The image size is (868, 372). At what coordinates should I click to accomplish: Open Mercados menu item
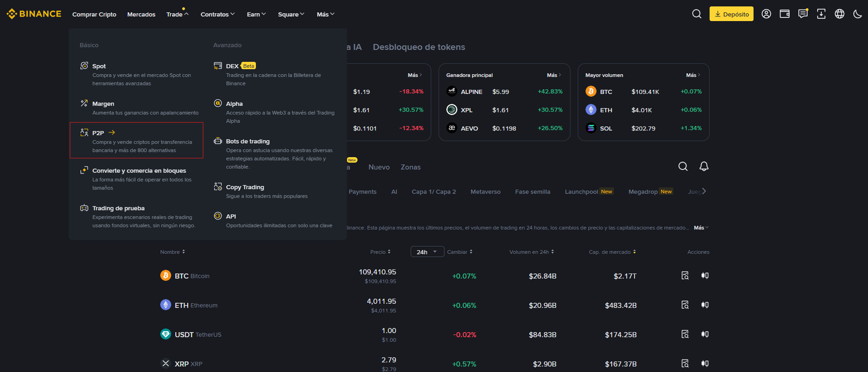pyautogui.click(x=141, y=14)
